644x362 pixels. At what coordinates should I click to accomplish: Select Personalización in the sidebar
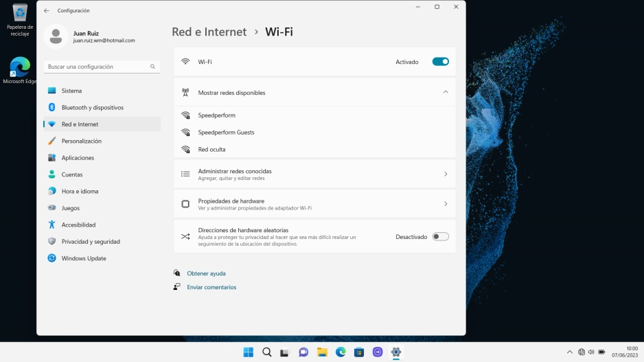[102, 141]
